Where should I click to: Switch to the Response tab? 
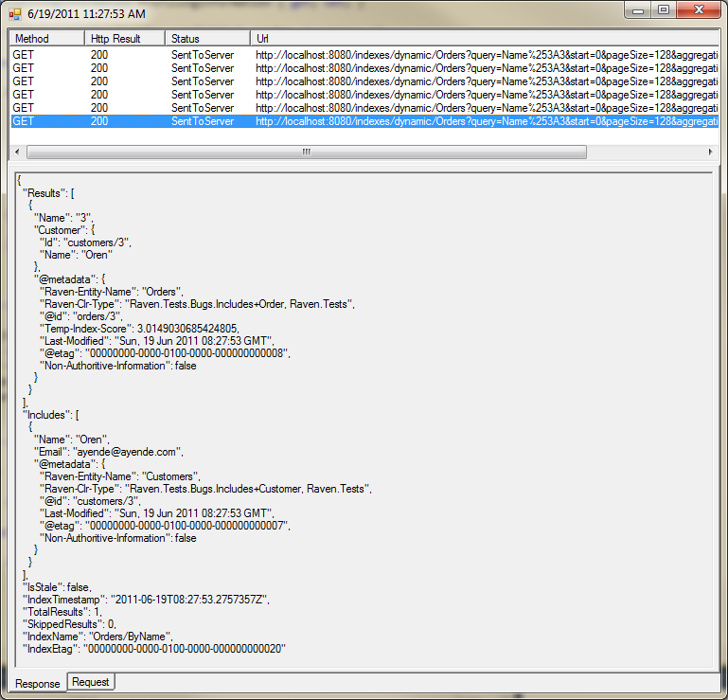pos(38,684)
